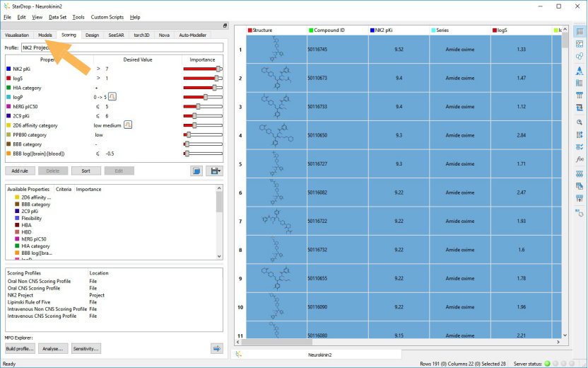Screen dimensions: 588x368
Task: Click the find magnifier icon in right toolbar
Action: (580, 122)
